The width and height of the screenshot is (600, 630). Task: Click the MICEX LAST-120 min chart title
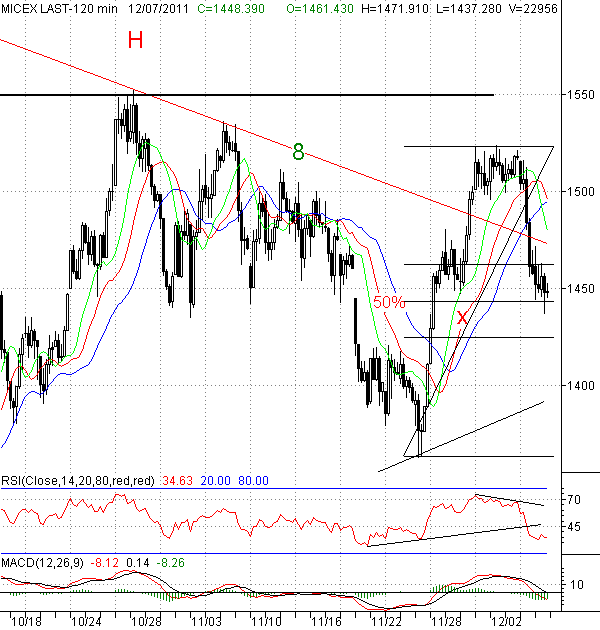pyautogui.click(x=59, y=8)
